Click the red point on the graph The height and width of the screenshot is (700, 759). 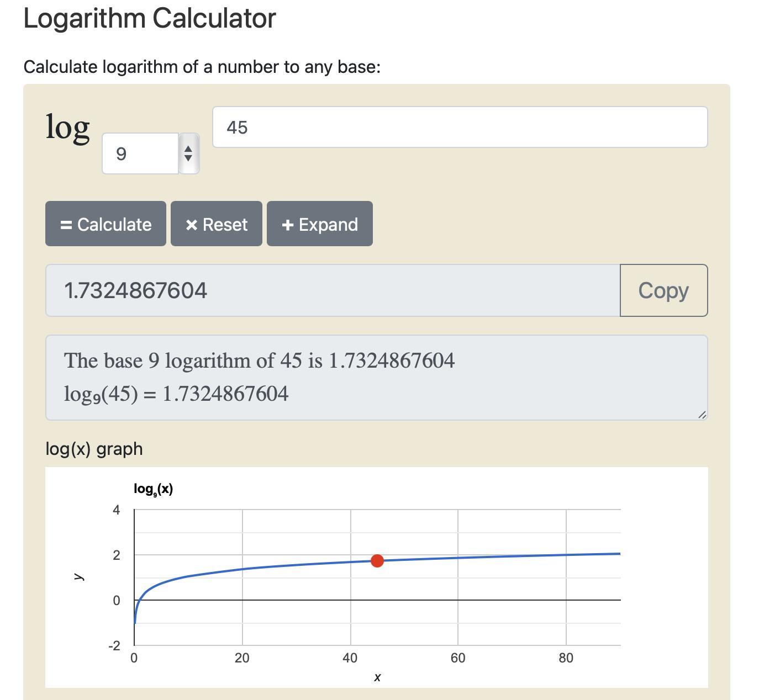click(x=377, y=561)
